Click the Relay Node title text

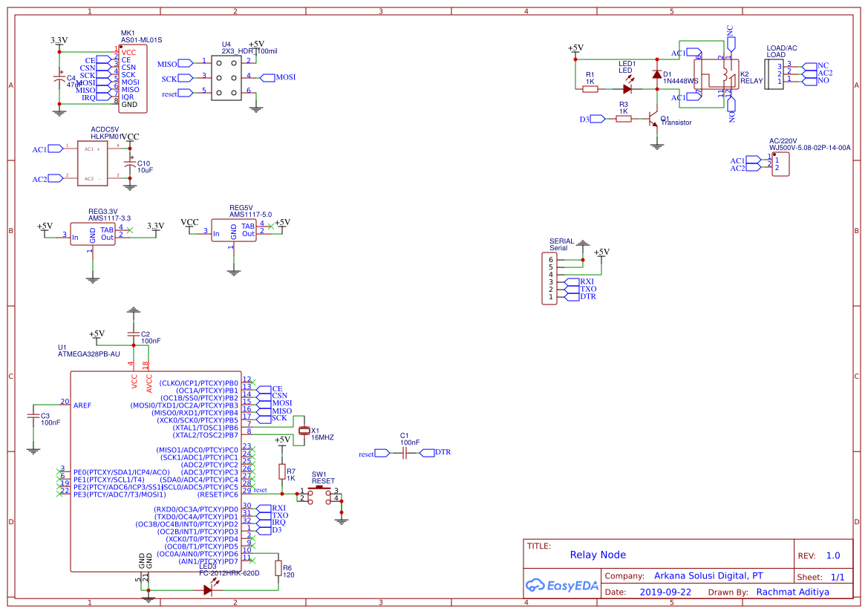[598, 555]
